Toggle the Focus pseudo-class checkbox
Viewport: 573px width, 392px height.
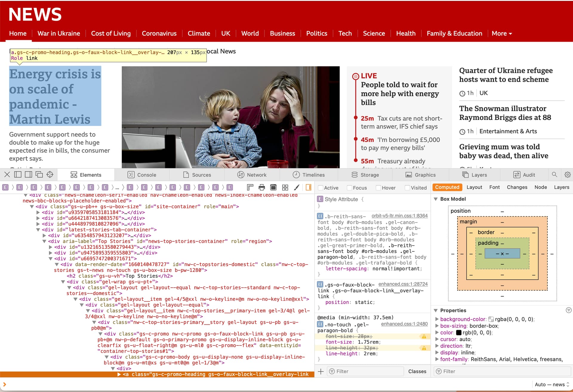[349, 188]
